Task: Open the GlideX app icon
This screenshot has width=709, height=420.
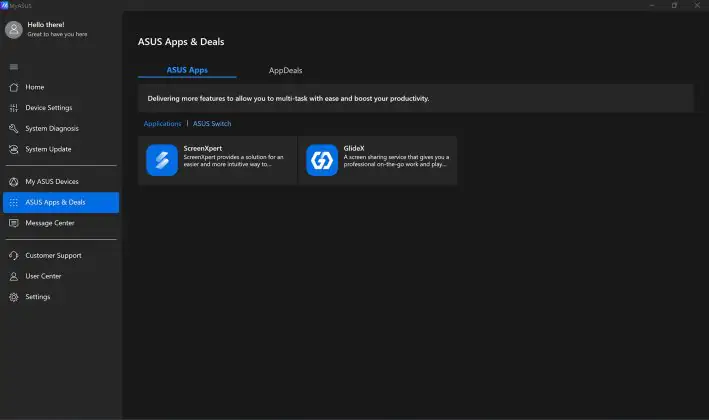Action: pos(322,160)
